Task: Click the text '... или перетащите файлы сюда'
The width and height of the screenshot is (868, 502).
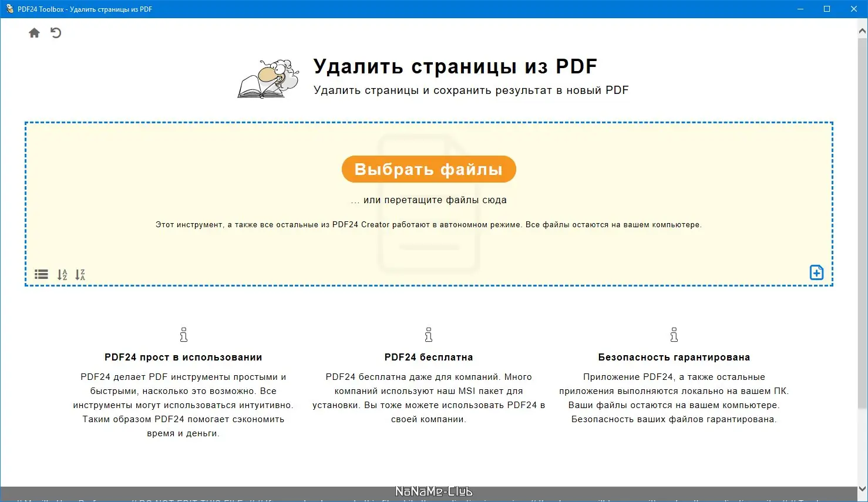Action: point(429,200)
